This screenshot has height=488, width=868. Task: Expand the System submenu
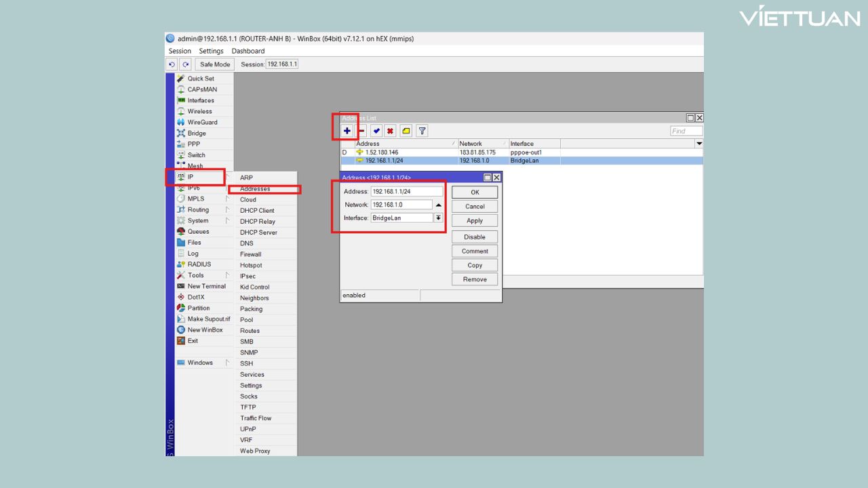(203, 220)
